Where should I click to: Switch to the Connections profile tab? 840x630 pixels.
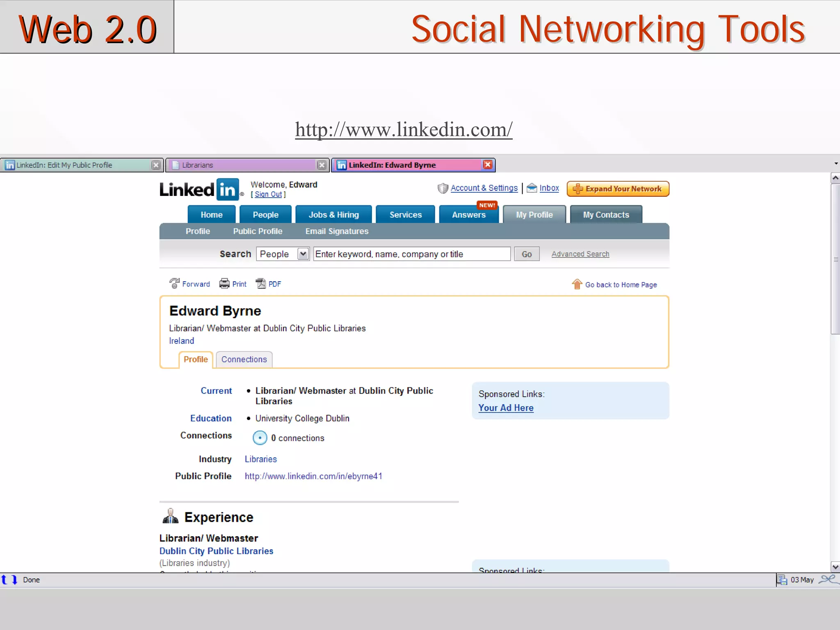244,359
